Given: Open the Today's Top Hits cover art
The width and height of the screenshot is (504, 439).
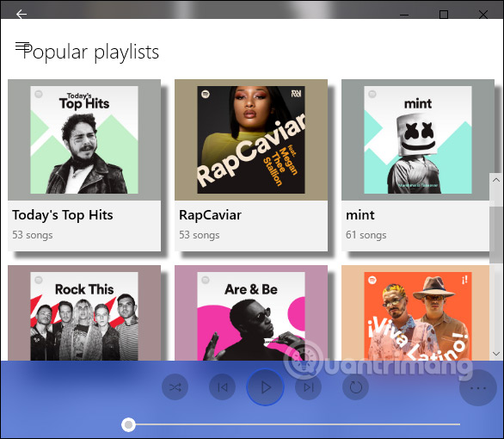Looking at the screenshot, I should [x=84, y=140].
